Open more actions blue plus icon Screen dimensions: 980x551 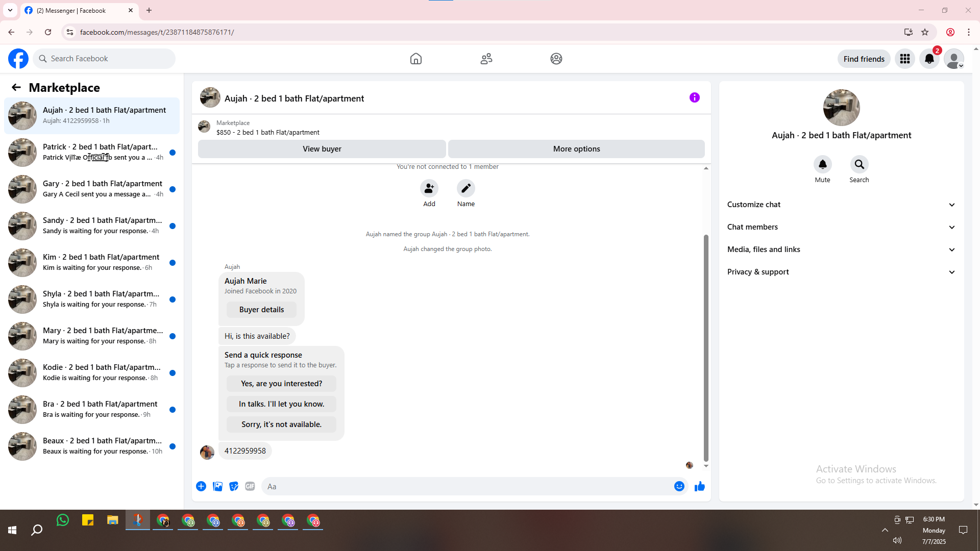pyautogui.click(x=201, y=486)
